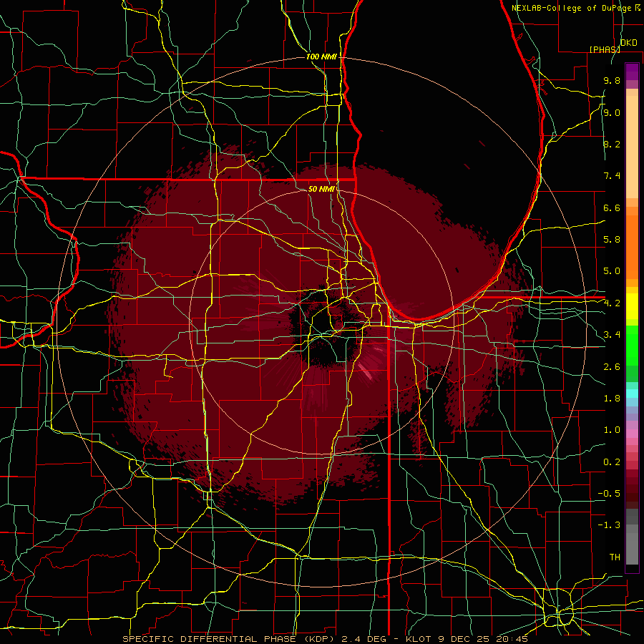Click the 'TH' threshold label

click(615, 557)
